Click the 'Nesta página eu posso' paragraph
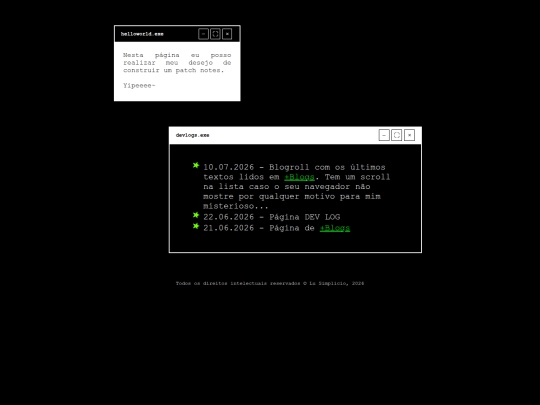The height and width of the screenshot is (405, 540). 177,62
